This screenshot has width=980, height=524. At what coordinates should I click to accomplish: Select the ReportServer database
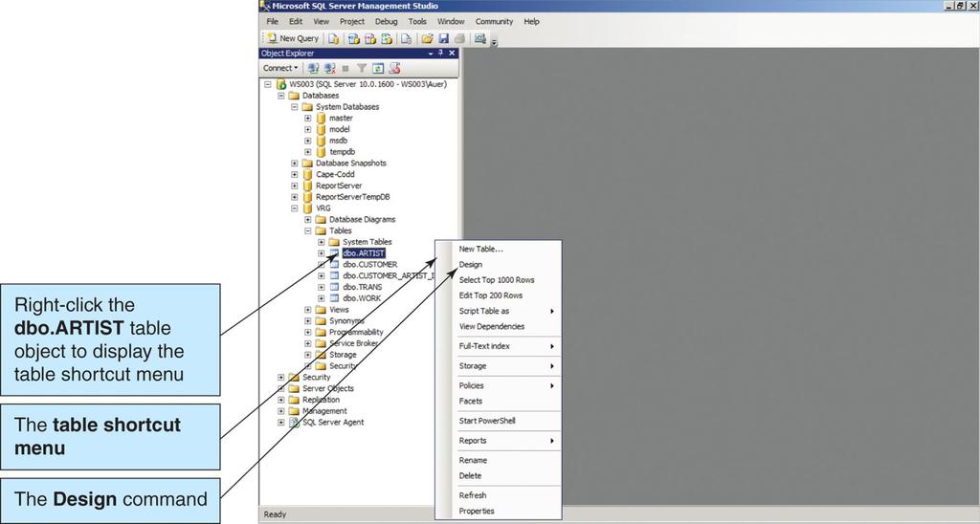(x=339, y=186)
